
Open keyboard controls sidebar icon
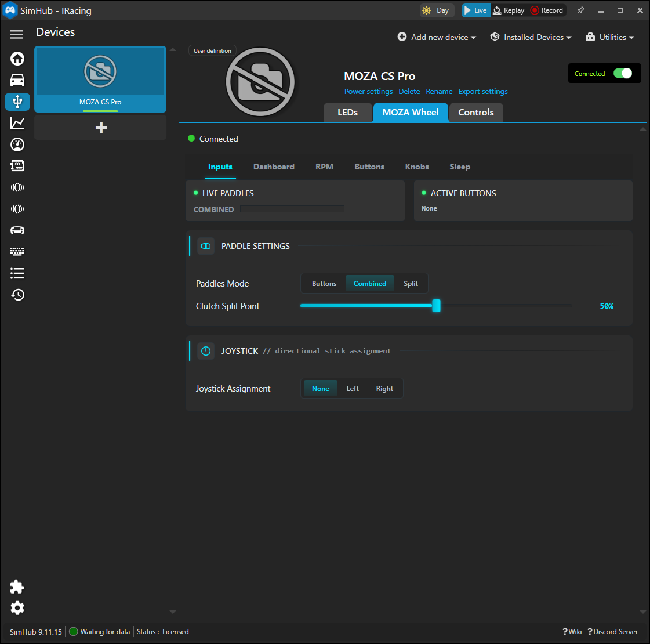(17, 252)
